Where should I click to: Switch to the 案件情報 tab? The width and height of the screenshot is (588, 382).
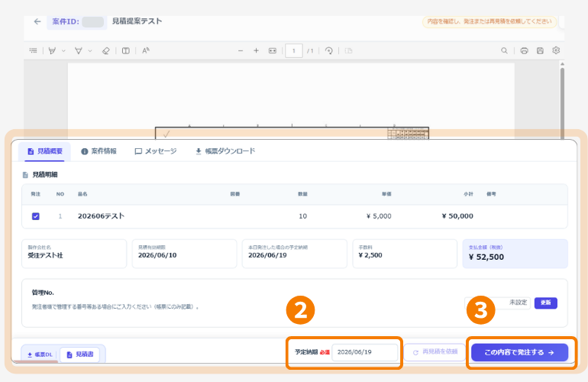click(x=99, y=151)
